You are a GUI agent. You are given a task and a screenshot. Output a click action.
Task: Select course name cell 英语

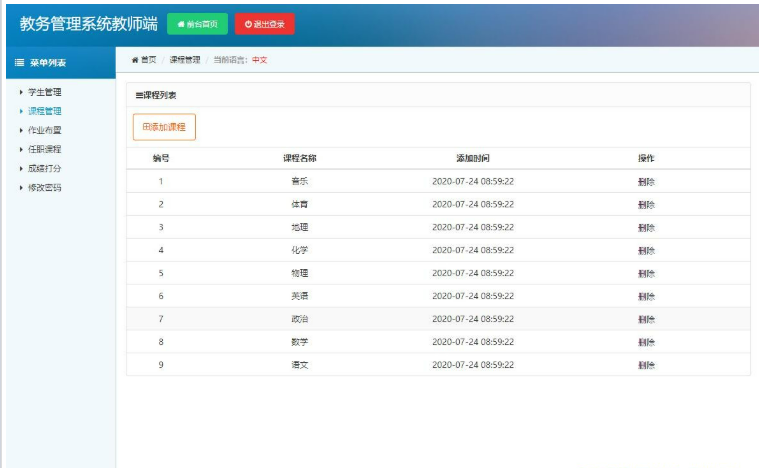pos(300,296)
